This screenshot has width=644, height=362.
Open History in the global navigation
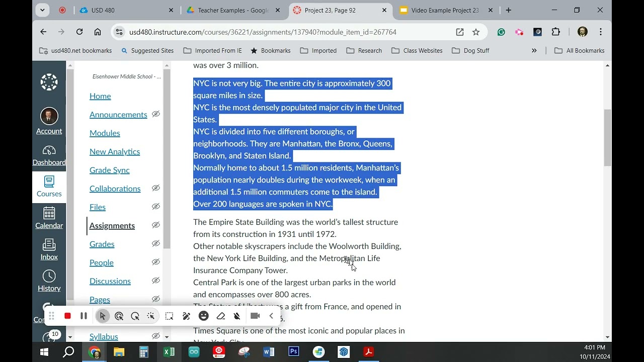click(x=49, y=281)
